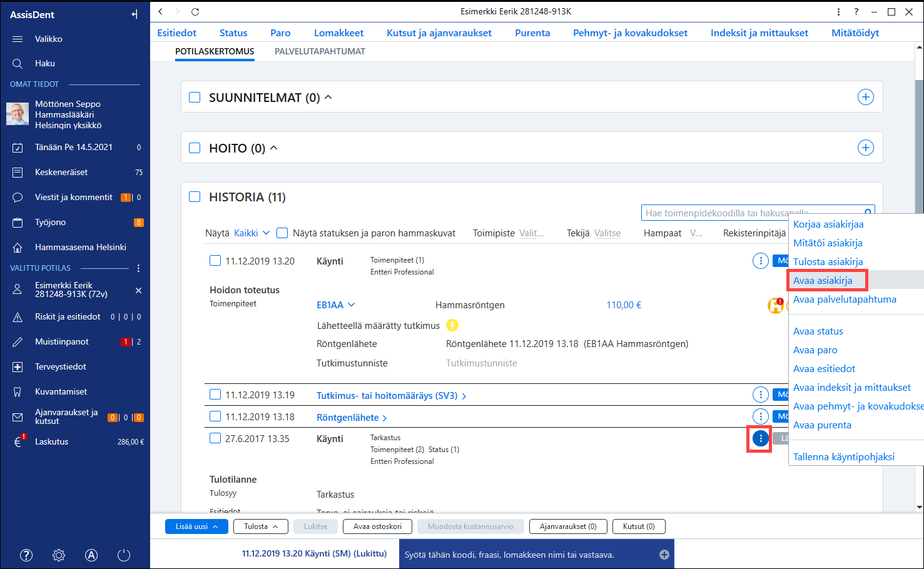The width and height of the screenshot is (924, 569).
Task: Collapse the sidebar with the pin arrow icon
Action: coord(135,14)
